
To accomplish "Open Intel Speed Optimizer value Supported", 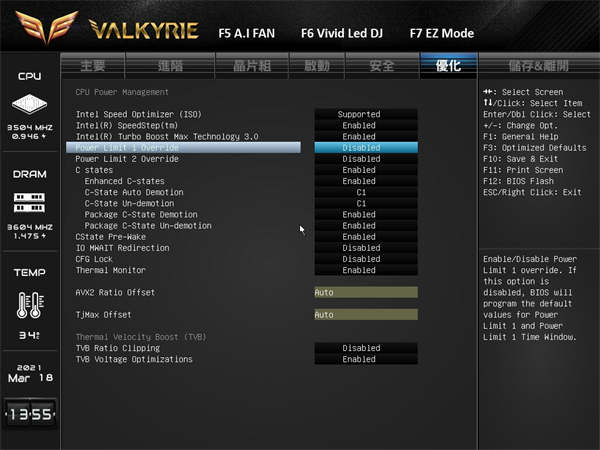I will point(366,114).
